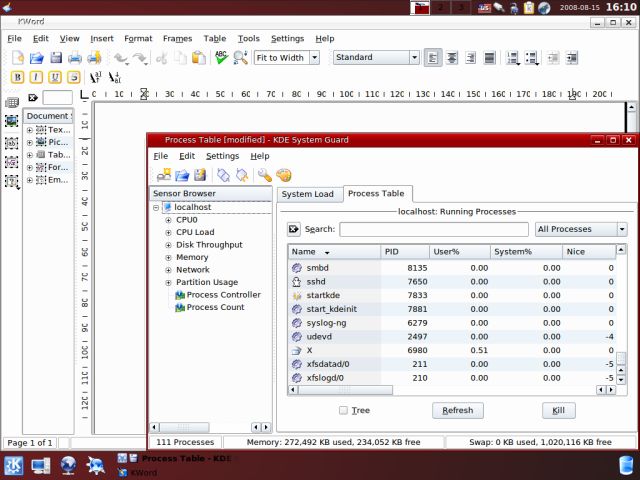The width and height of the screenshot is (640, 480).
Task: Enable the Tree checkbox
Action: tap(343, 410)
